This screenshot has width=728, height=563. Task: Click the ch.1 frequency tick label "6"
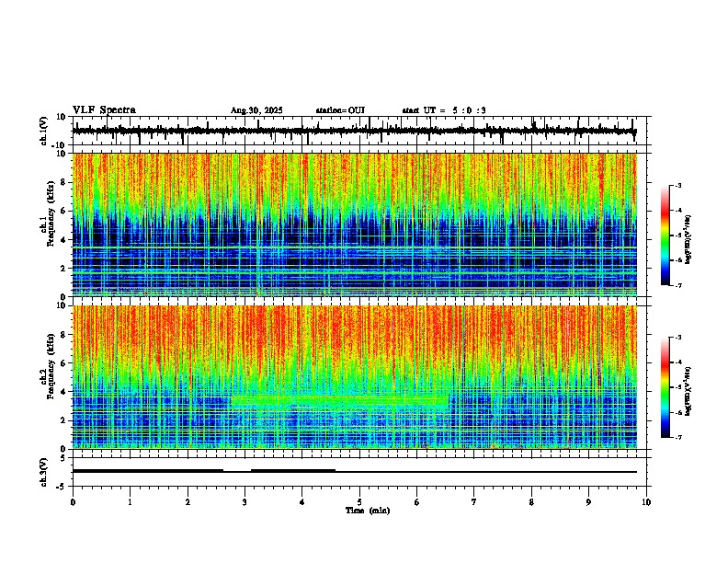click(64, 211)
